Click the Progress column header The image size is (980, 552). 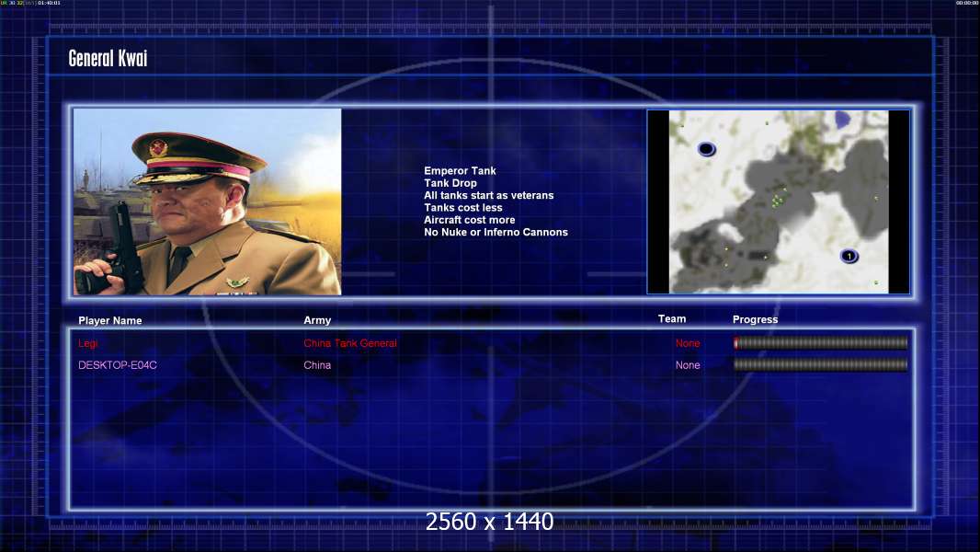pyautogui.click(x=755, y=319)
